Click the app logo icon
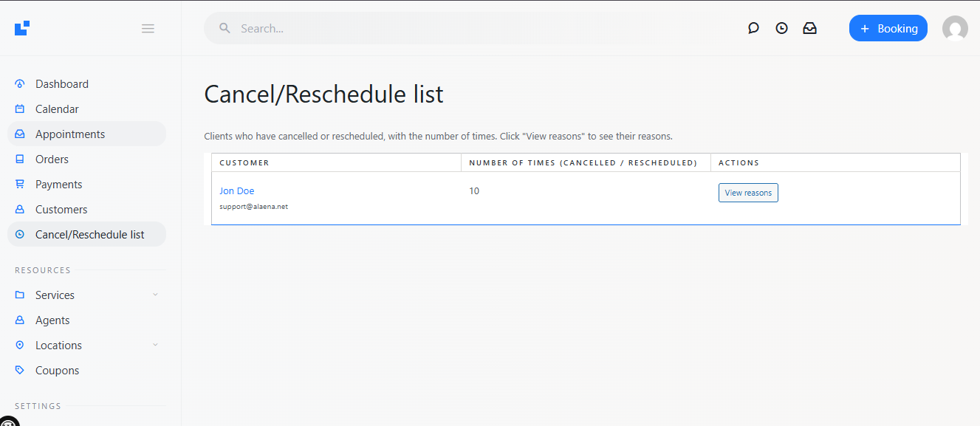The height and width of the screenshot is (426, 980). (22, 28)
